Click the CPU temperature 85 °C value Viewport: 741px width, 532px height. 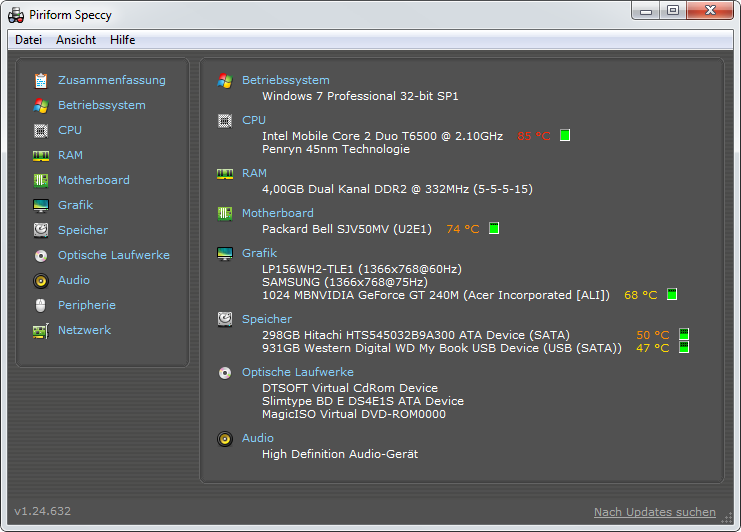534,137
